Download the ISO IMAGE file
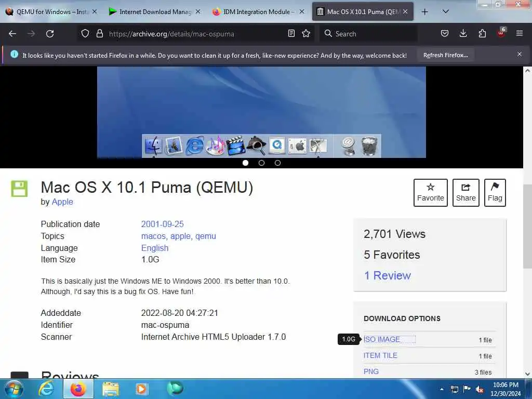532x399 pixels. [x=382, y=339]
